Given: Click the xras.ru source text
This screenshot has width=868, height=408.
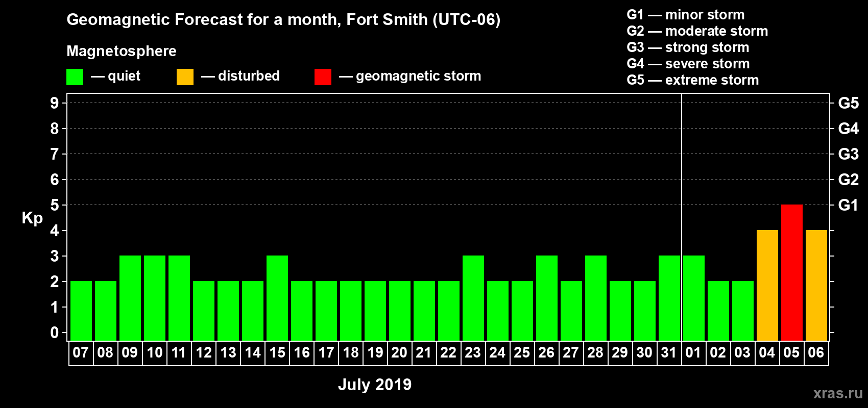Looking at the screenshot, I should [838, 394].
